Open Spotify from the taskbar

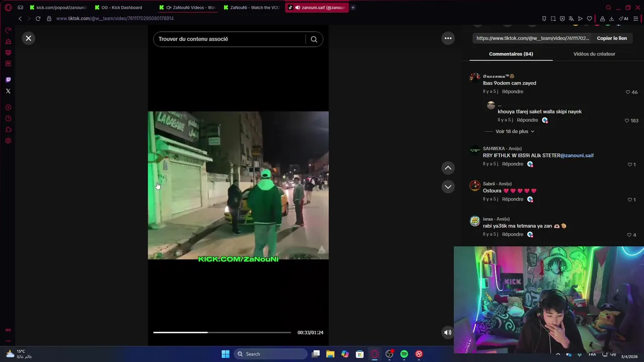point(404,354)
